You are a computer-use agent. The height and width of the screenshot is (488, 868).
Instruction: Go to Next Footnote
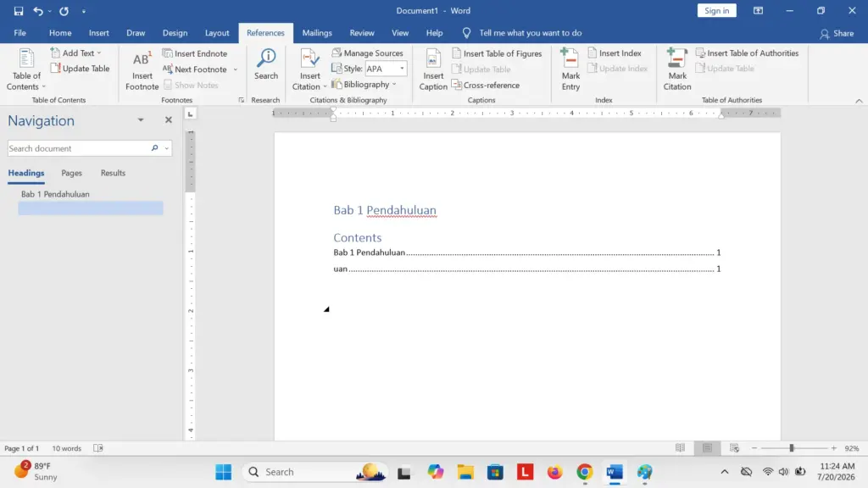tap(195, 69)
